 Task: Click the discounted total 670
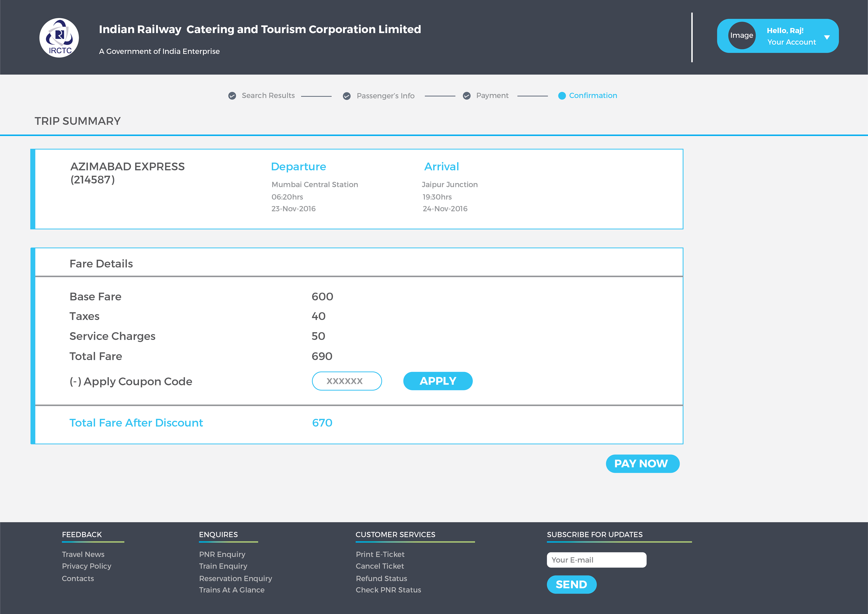tap(323, 423)
